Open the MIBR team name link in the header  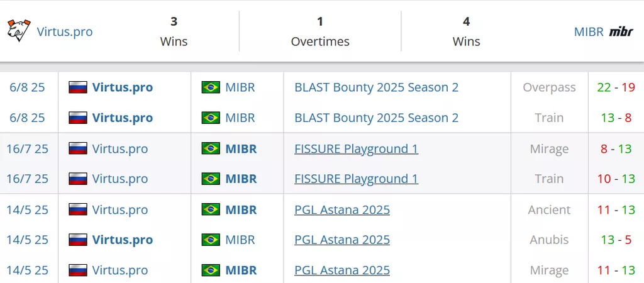(589, 31)
